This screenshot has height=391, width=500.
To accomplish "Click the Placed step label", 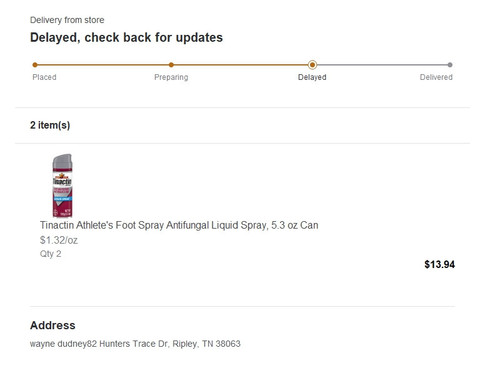I will coord(44,77).
